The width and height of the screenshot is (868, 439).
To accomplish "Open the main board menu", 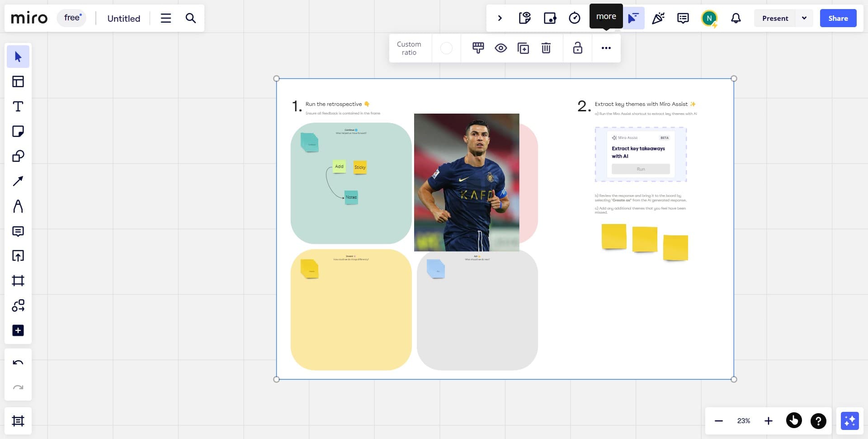I will pyautogui.click(x=165, y=18).
